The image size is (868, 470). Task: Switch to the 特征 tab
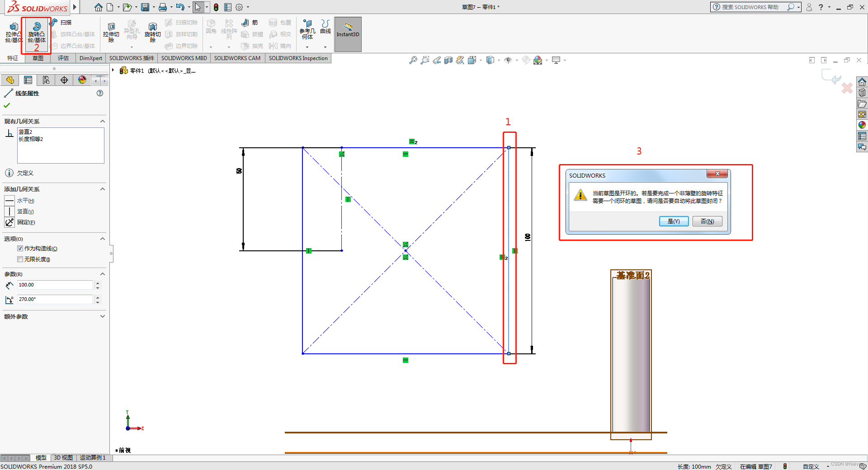[x=13, y=58]
